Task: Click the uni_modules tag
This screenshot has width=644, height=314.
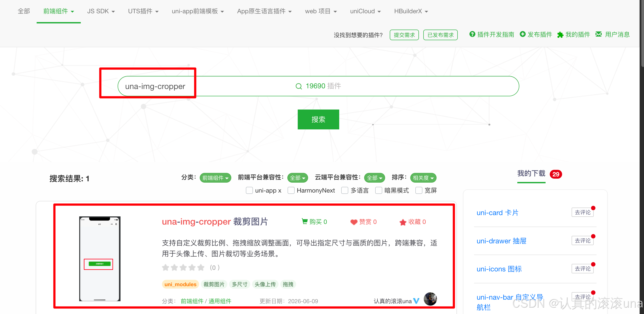Action: tap(180, 284)
